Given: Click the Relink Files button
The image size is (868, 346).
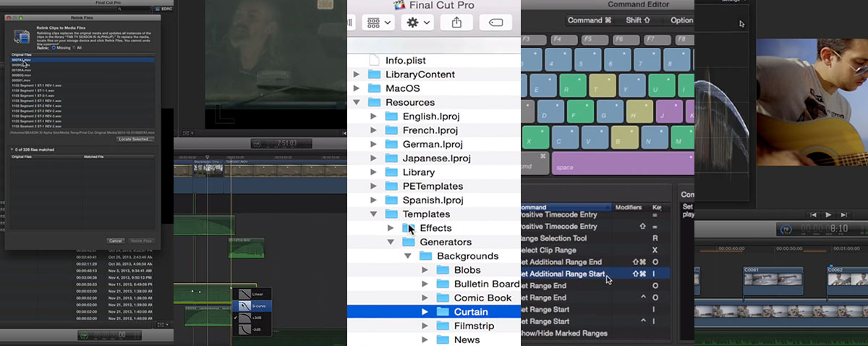Looking at the screenshot, I should pos(141,240).
